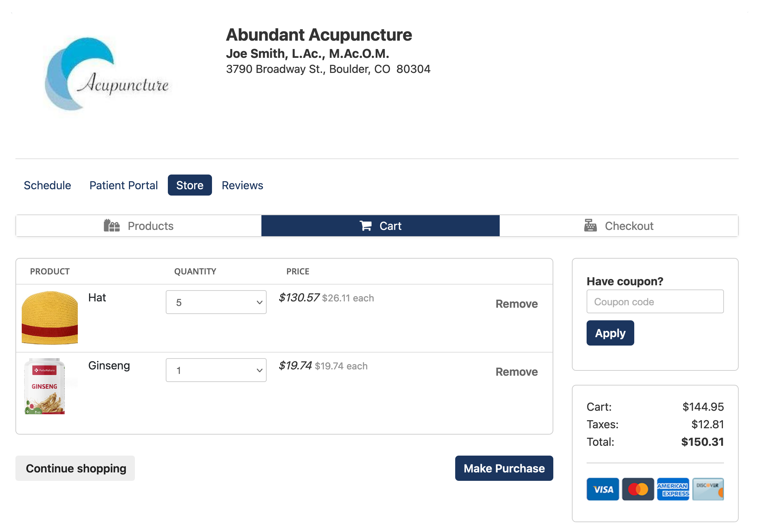The width and height of the screenshot is (759, 532).
Task: Open the Patient Portal tab
Action: tap(123, 185)
